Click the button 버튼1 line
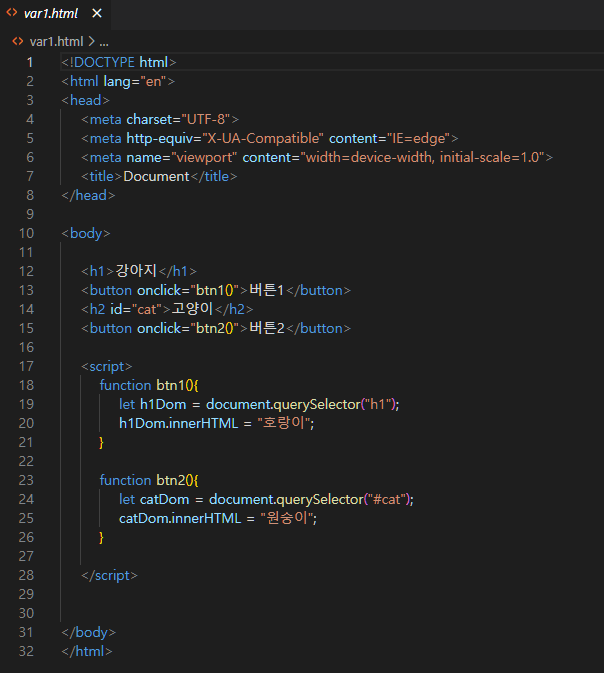The image size is (604, 673). point(216,290)
